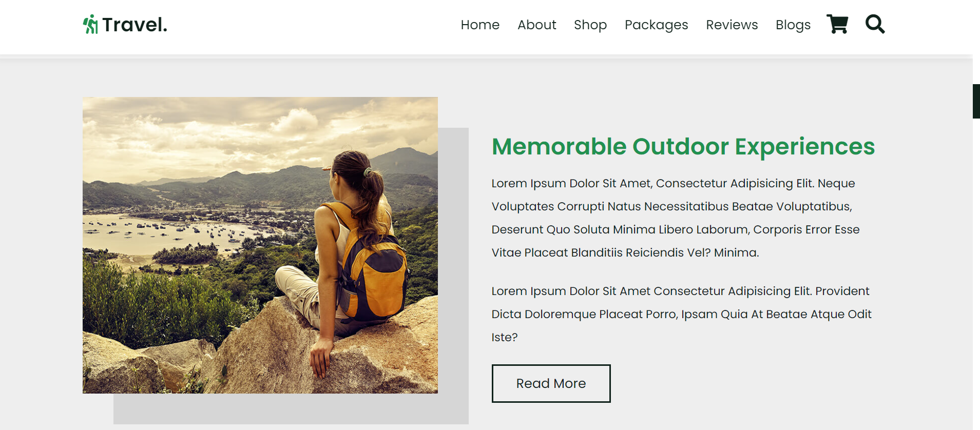980x430 pixels.
Task: Open the shopping cart icon
Action: tap(838, 24)
